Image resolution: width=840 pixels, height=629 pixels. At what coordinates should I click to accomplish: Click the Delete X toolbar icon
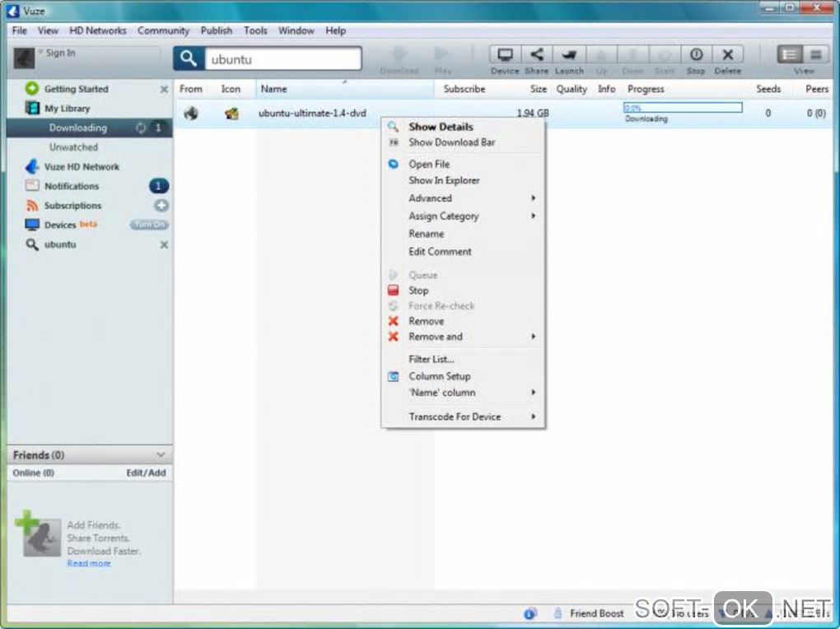(727, 54)
